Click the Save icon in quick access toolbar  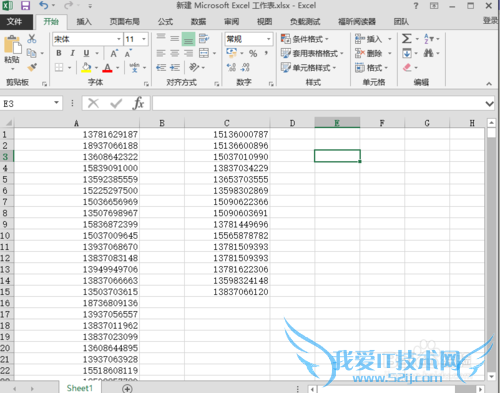(x=25, y=6)
